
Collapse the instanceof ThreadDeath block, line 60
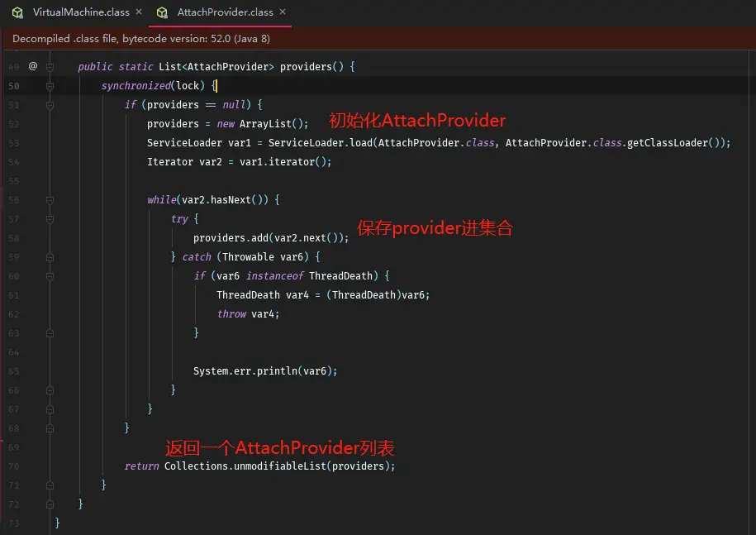click(x=50, y=276)
